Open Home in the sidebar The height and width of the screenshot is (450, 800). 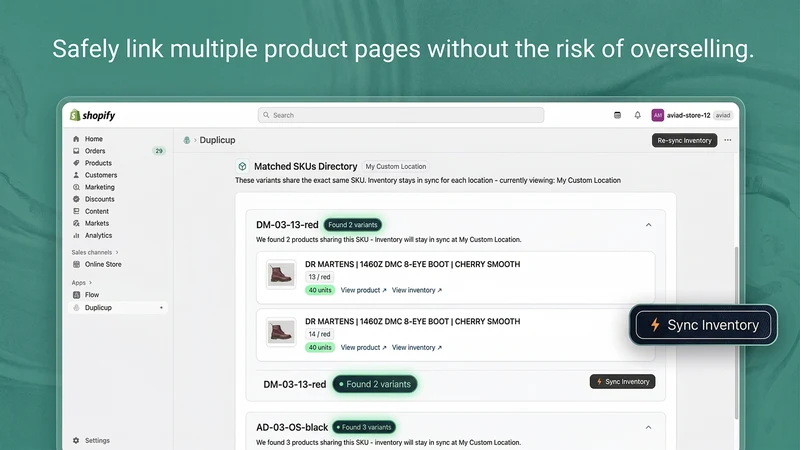point(93,139)
